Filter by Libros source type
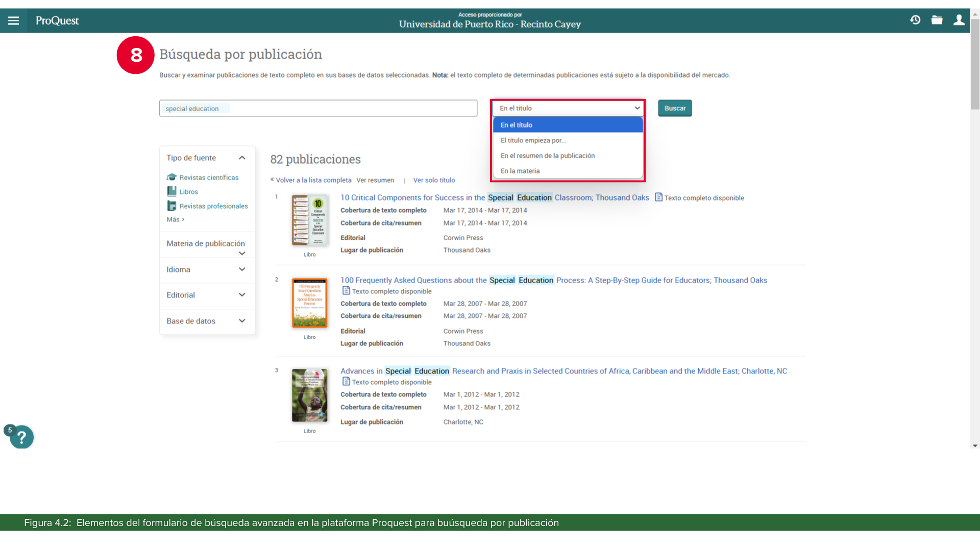The width and height of the screenshot is (980, 551). tap(188, 192)
